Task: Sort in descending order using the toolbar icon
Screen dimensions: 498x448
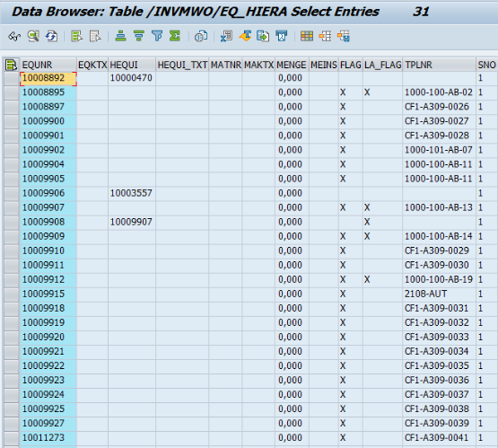Action: [x=139, y=36]
